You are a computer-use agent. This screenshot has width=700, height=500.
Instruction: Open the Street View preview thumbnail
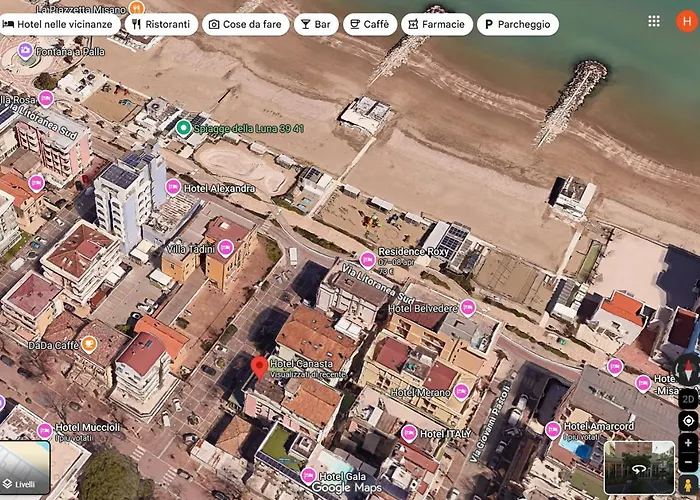(639, 467)
